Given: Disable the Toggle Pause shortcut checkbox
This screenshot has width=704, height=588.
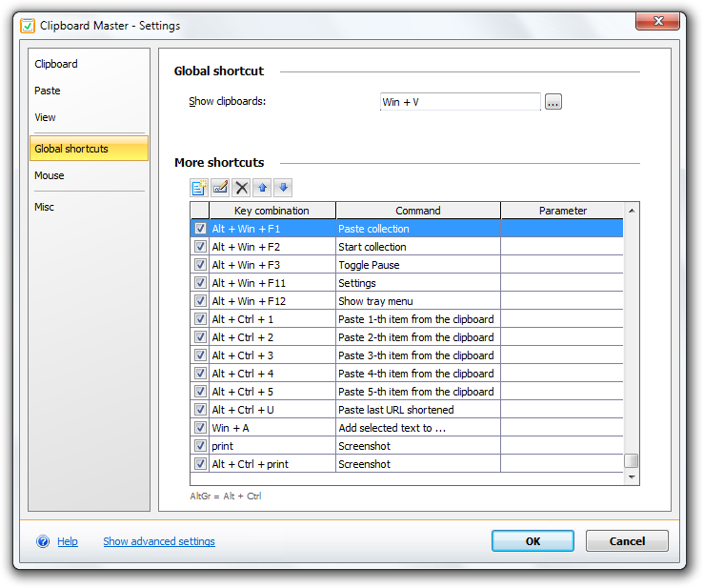Looking at the screenshot, I should click(x=200, y=265).
